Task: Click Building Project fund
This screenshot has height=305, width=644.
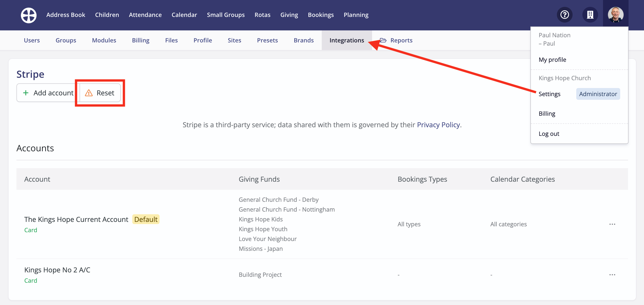Action: [x=260, y=275]
